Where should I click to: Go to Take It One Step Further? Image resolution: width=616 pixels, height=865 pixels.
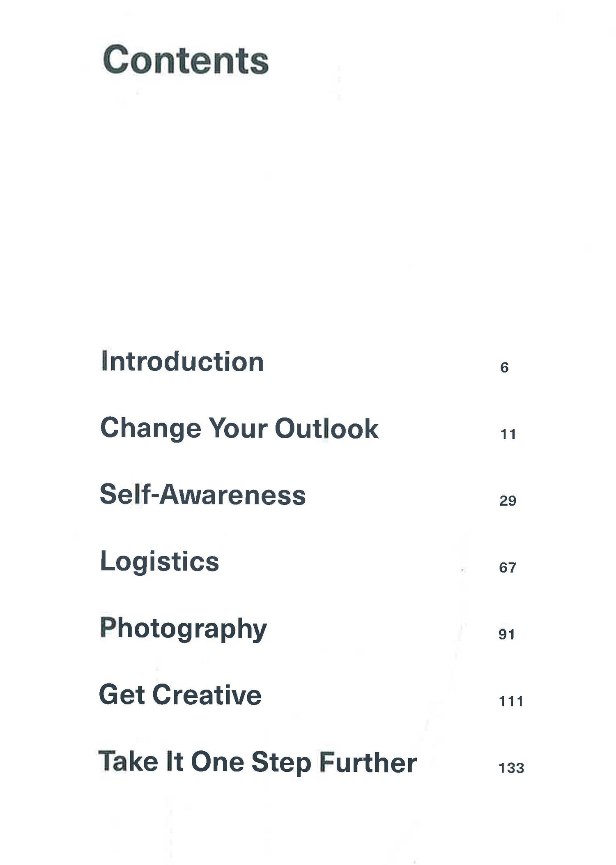click(257, 762)
